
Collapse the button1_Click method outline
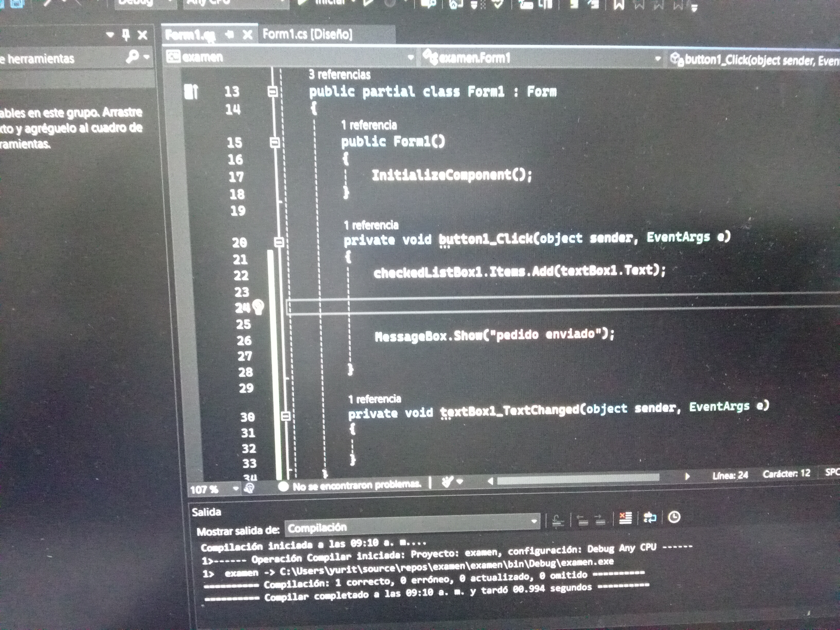tap(279, 242)
